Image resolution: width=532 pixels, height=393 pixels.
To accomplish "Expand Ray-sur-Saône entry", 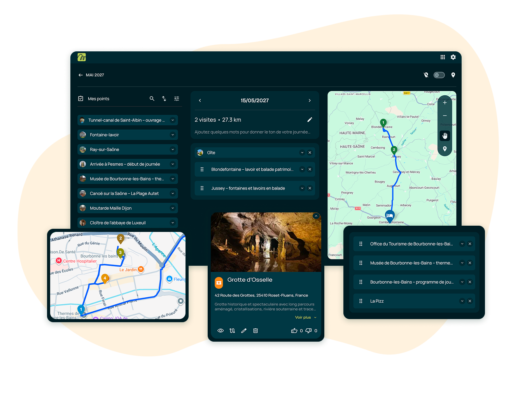I will pyautogui.click(x=173, y=149).
